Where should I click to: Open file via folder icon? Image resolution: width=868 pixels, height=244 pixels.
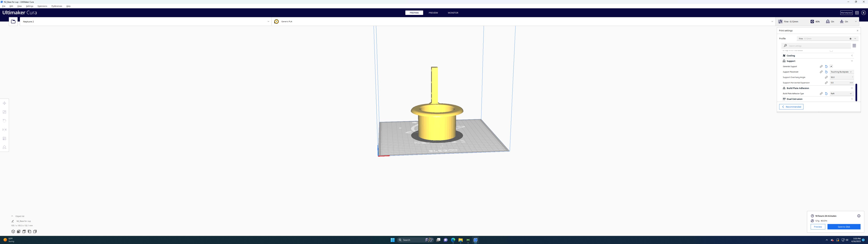pos(13,22)
